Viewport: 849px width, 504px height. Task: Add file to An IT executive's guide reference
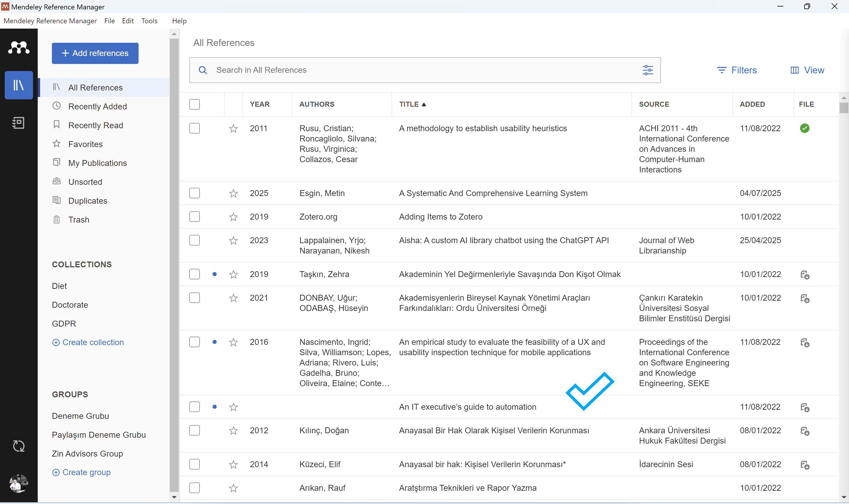point(805,407)
